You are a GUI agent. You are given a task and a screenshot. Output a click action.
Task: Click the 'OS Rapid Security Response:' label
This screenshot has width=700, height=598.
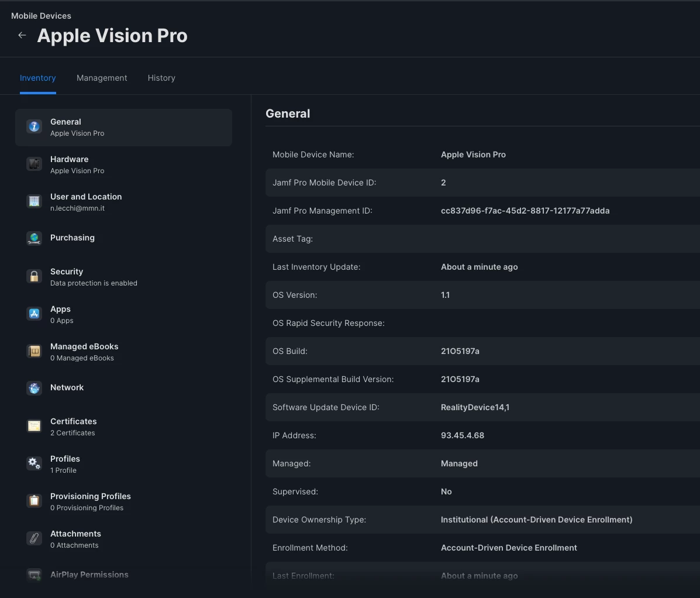coord(328,324)
